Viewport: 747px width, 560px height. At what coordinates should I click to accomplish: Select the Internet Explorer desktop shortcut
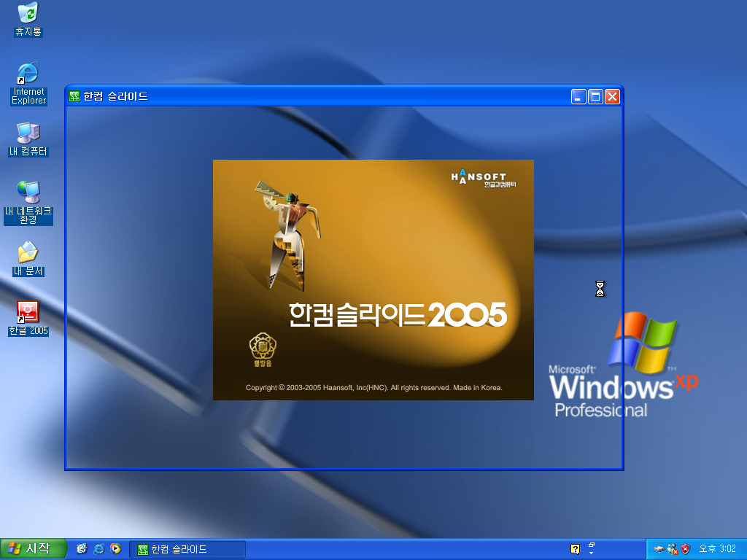pyautogui.click(x=28, y=83)
